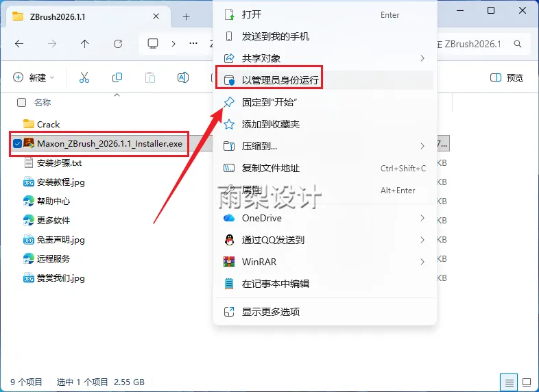539x392 pixels.
Task: Choose 发送到我的手机
Action: [x=325, y=36]
